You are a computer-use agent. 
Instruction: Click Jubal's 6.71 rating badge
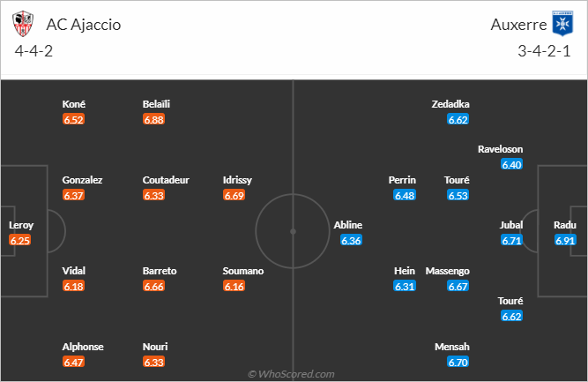(x=511, y=240)
